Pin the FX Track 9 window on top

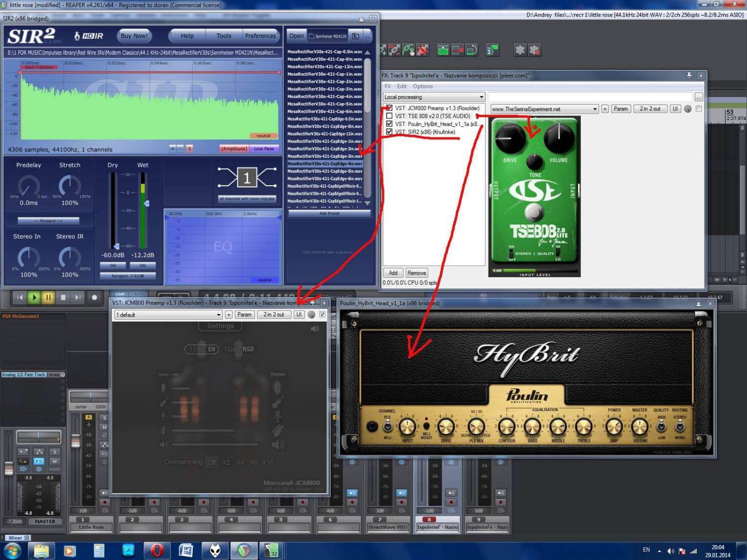(689, 75)
